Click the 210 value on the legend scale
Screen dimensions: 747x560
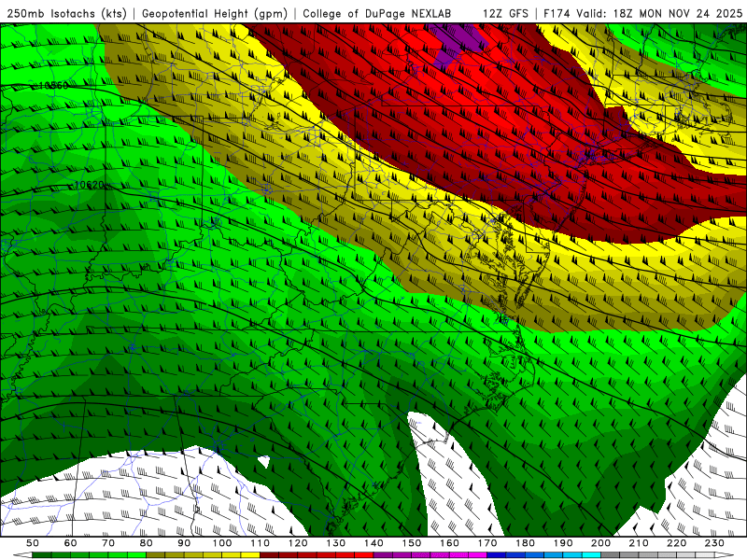click(x=639, y=543)
